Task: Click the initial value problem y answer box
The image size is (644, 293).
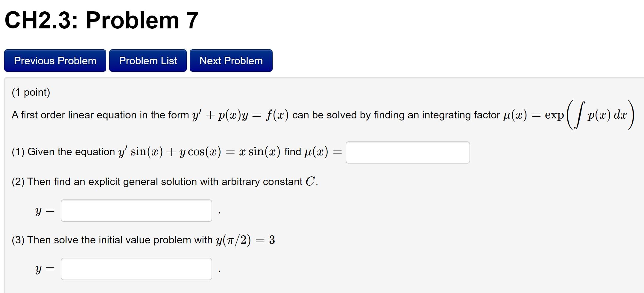Action: pos(136,268)
